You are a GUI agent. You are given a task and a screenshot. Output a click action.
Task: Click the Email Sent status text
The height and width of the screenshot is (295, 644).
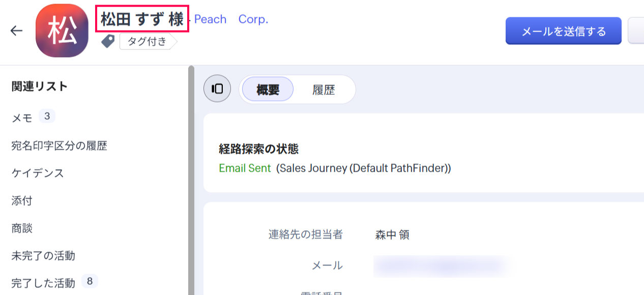[245, 168]
